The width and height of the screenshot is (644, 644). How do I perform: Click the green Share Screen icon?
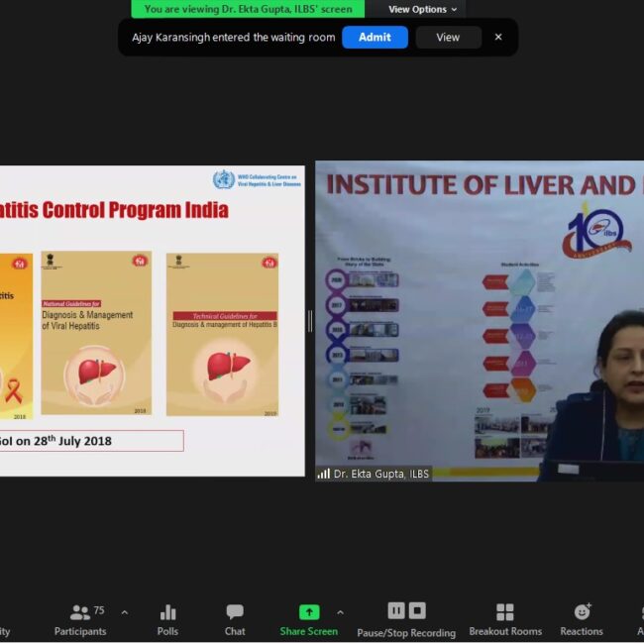pos(309,612)
